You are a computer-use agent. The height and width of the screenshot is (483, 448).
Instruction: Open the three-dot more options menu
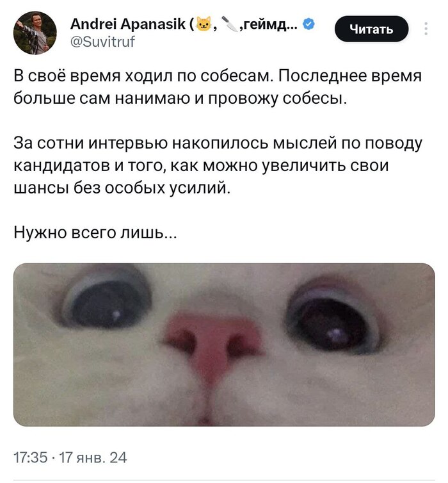[x=426, y=29]
